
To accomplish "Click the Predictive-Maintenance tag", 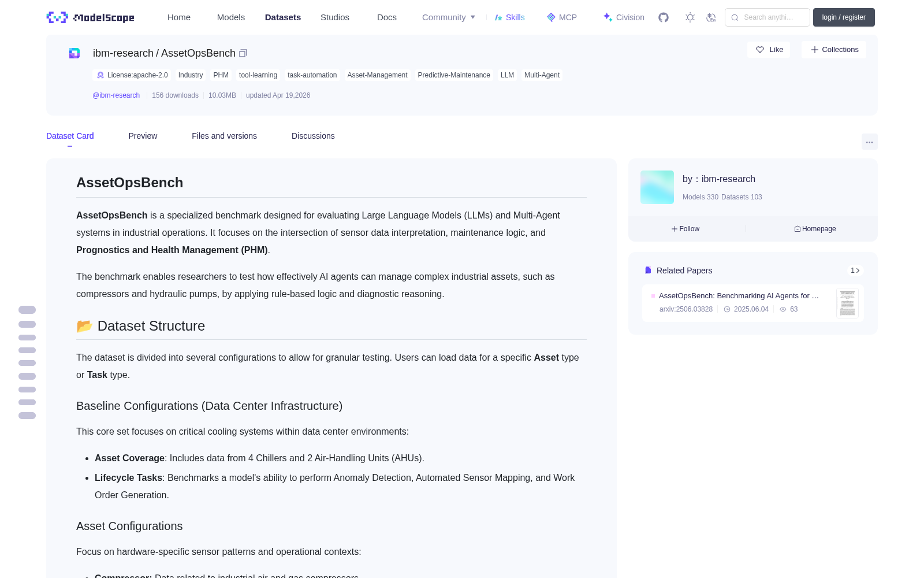I will 454,75.
